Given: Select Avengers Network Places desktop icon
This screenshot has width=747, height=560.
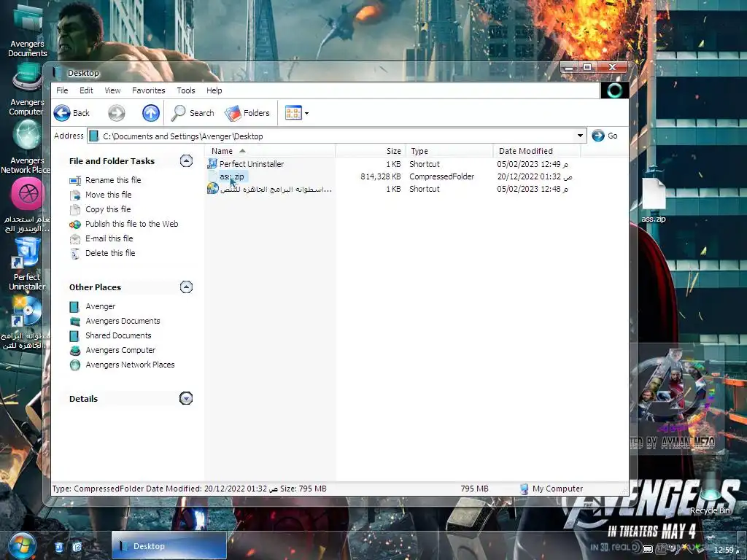Looking at the screenshot, I should (x=26, y=147).
